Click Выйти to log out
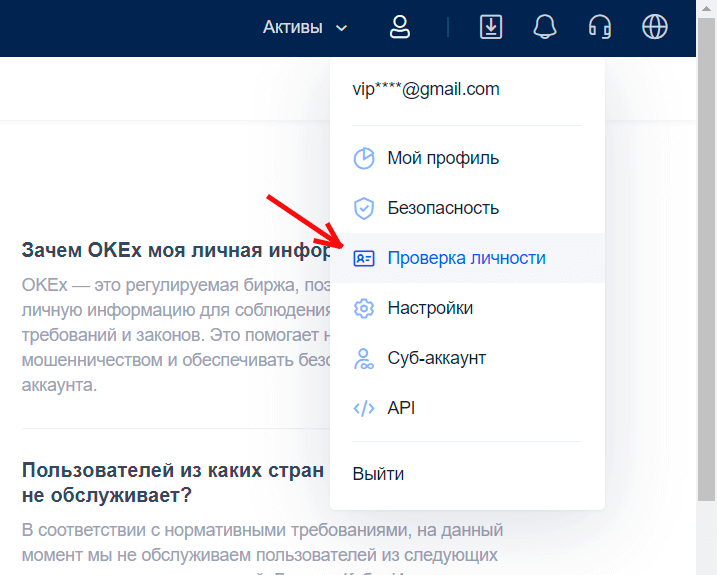Viewport: 717px width, 575px height. (378, 474)
